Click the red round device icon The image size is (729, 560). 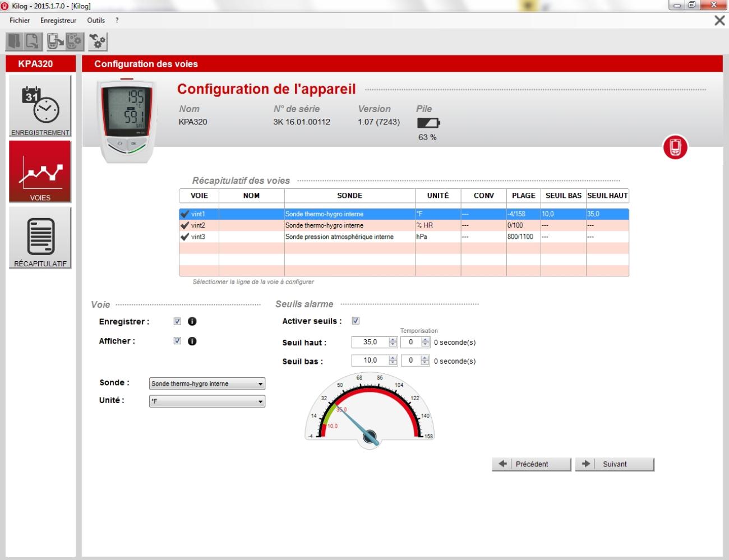pos(675,147)
